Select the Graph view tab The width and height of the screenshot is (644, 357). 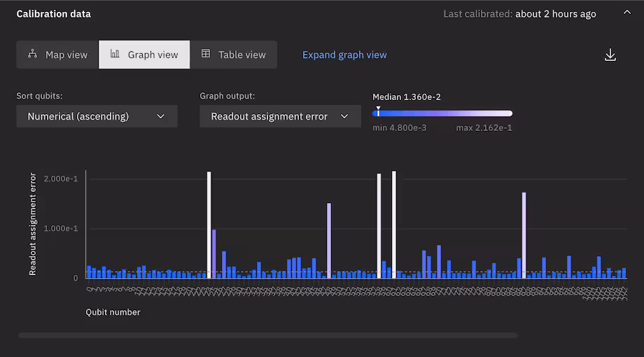tap(144, 55)
